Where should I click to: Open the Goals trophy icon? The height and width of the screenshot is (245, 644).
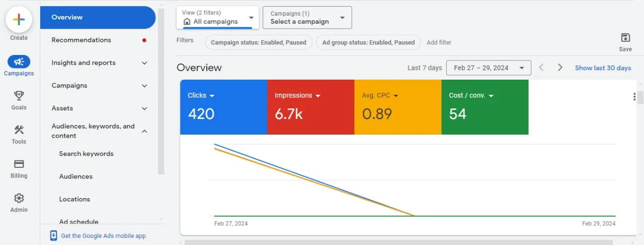pos(19,96)
